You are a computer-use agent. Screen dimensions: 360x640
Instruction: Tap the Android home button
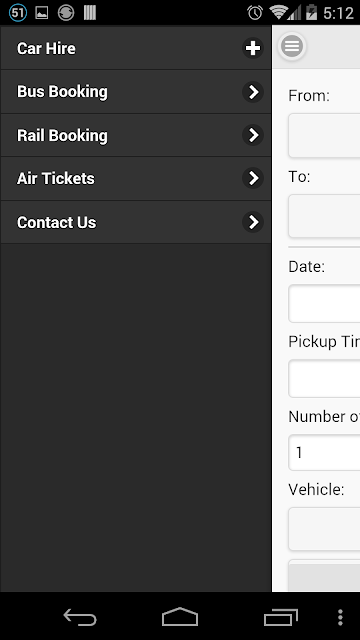pyautogui.click(x=180, y=617)
